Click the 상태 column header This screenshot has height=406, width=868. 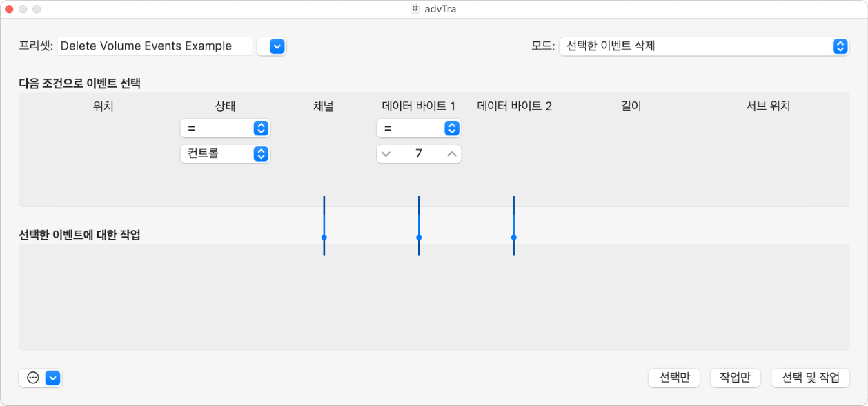click(x=225, y=106)
